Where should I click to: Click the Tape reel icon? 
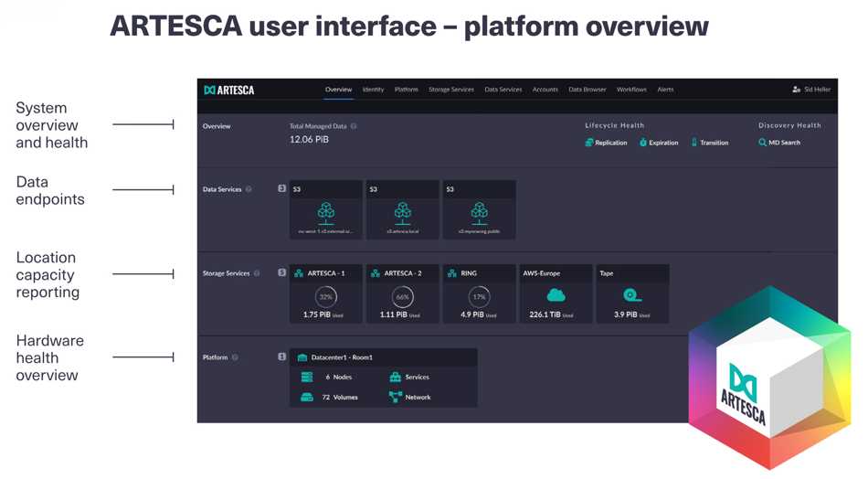[632, 295]
